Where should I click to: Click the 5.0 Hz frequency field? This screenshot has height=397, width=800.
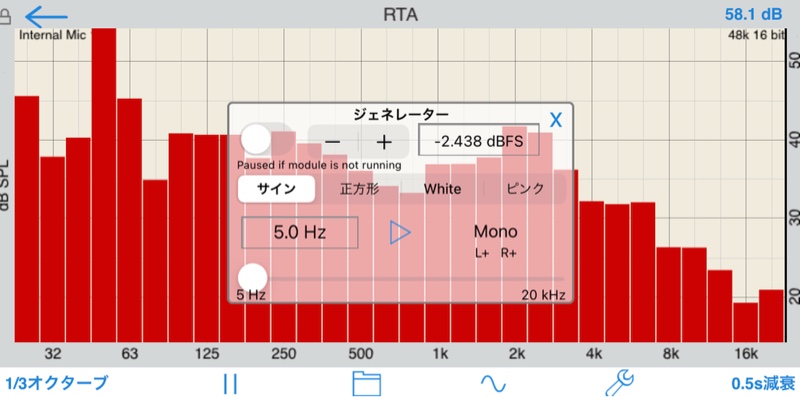(299, 233)
